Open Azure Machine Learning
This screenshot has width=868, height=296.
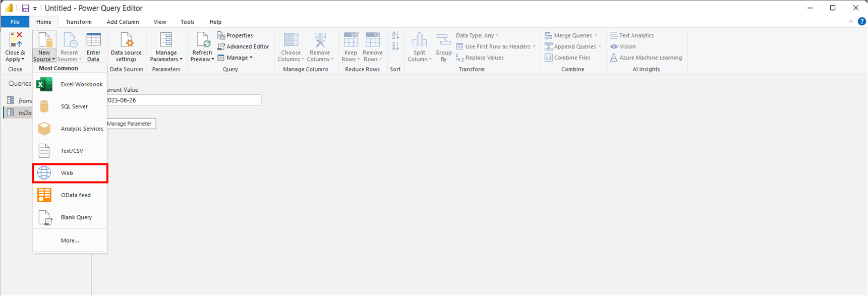(646, 57)
